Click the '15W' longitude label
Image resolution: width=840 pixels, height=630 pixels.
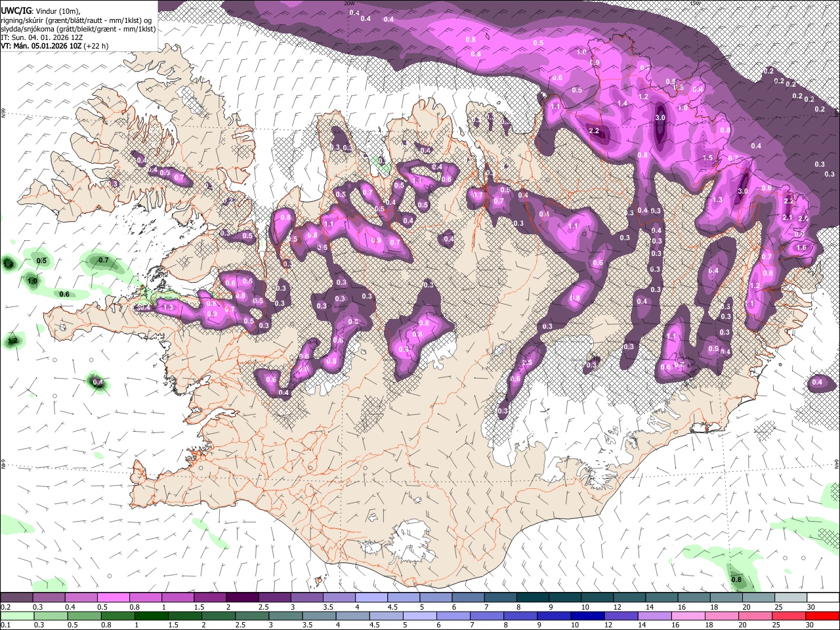click(695, 3)
